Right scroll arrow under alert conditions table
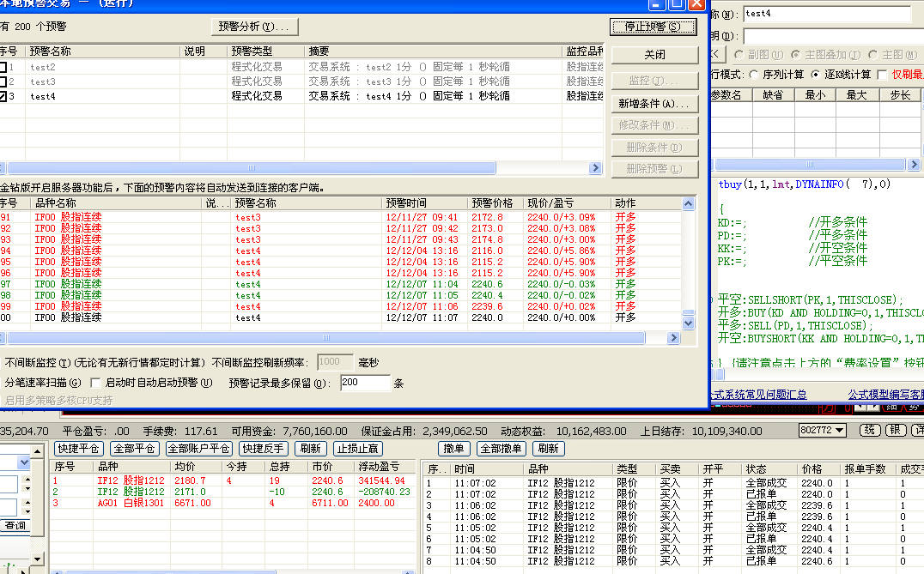Viewport: 924px width, 574px height. point(595,168)
